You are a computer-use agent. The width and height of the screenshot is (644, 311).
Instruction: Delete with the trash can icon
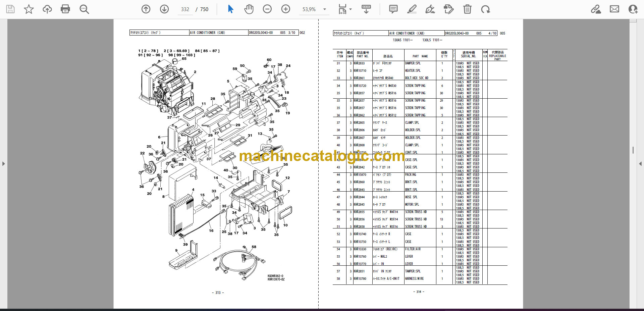coord(467,9)
